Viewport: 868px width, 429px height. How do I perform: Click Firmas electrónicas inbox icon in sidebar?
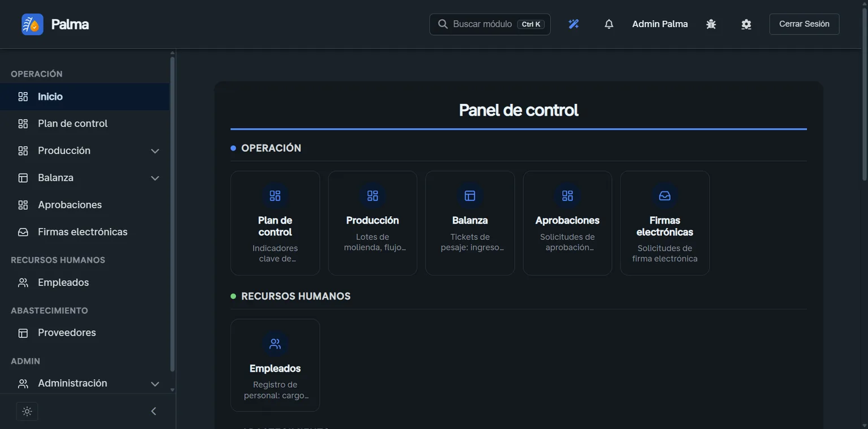pyautogui.click(x=23, y=232)
